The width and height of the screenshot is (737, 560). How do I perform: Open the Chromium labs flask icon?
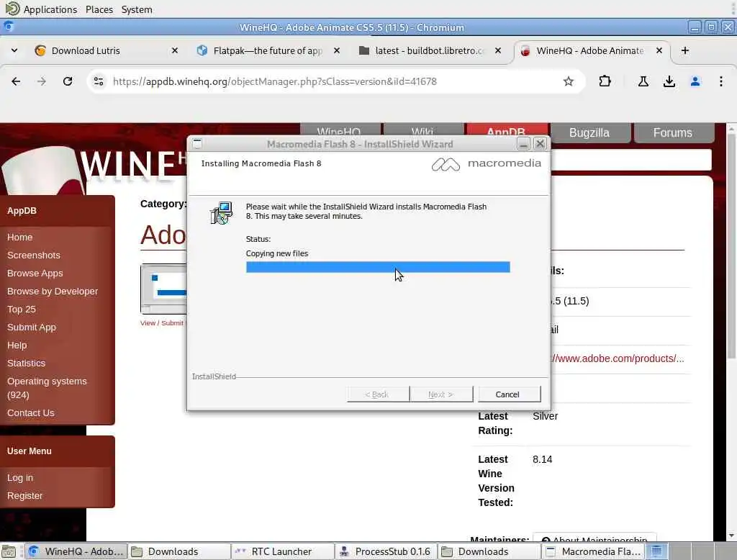(x=643, y=81)
